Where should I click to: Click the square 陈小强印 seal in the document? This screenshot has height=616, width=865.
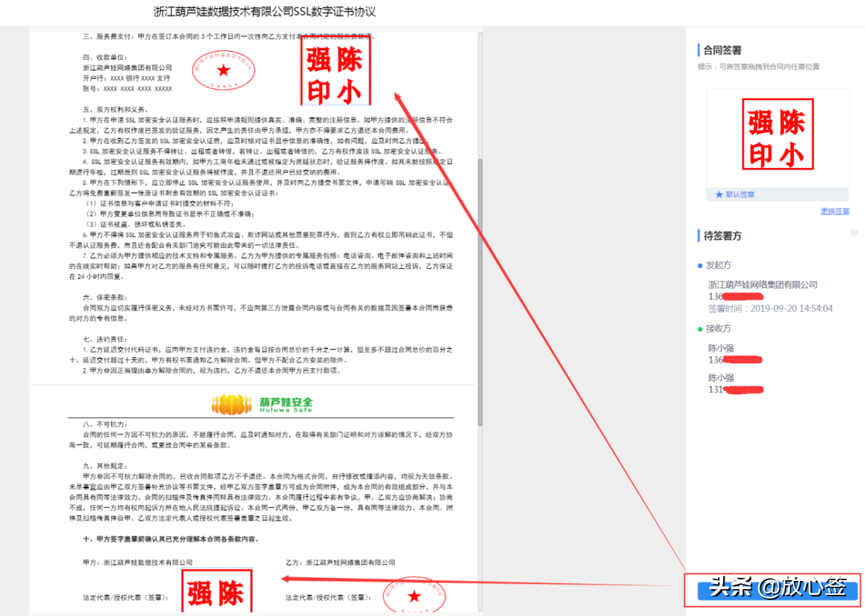point(336,70)
